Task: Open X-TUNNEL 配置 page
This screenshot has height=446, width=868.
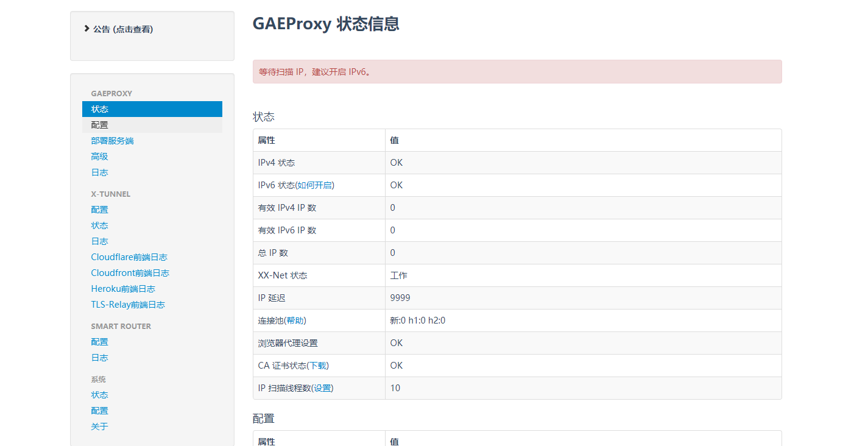Action: tap(99, 209)
